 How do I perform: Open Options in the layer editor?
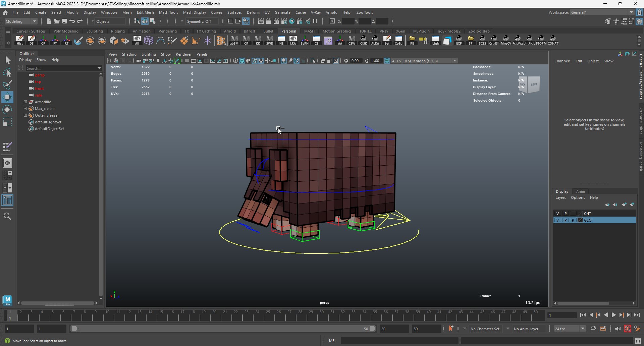click(x=578, y=197)
